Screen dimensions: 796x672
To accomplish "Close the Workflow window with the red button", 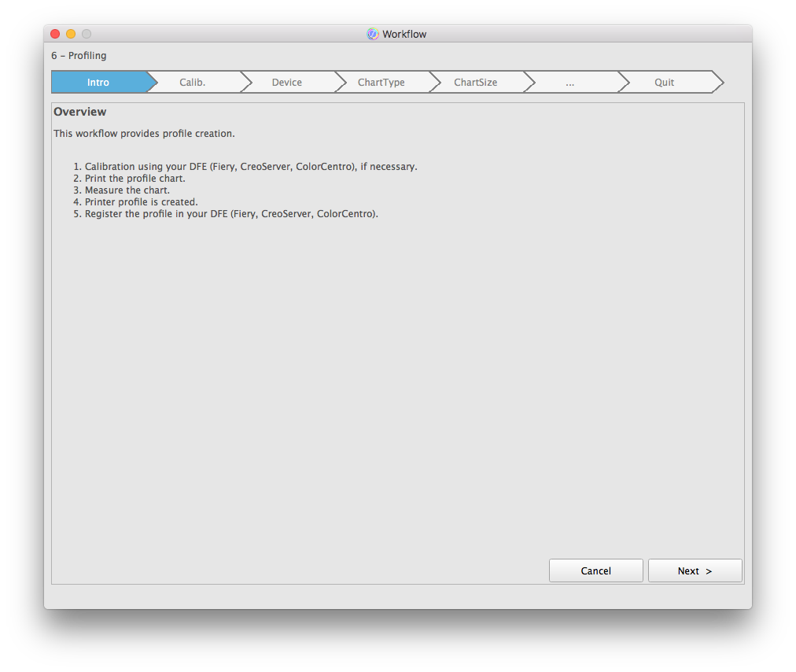I will pyautogui.click(x=55, y=34).
